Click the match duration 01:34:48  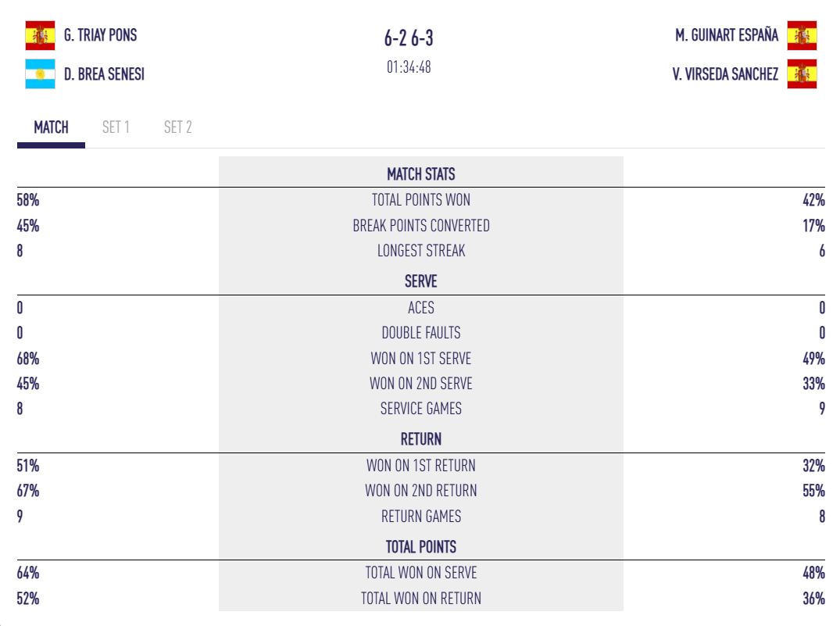point(409,67)
